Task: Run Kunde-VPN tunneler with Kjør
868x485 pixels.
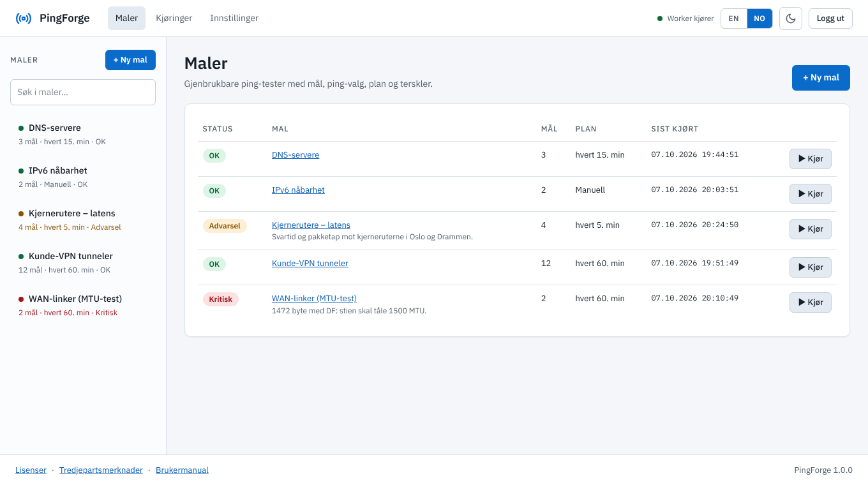Action: 811,267
